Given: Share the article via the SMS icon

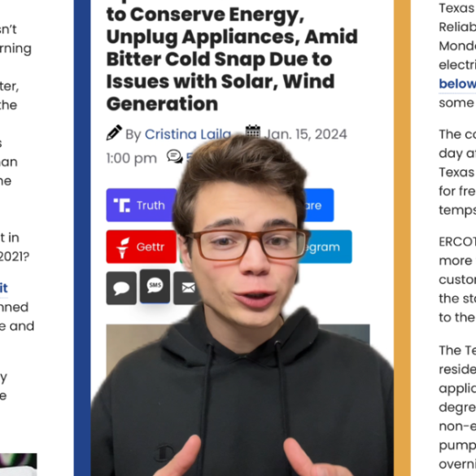Looking at the screenshot, I should coord(155,286).
